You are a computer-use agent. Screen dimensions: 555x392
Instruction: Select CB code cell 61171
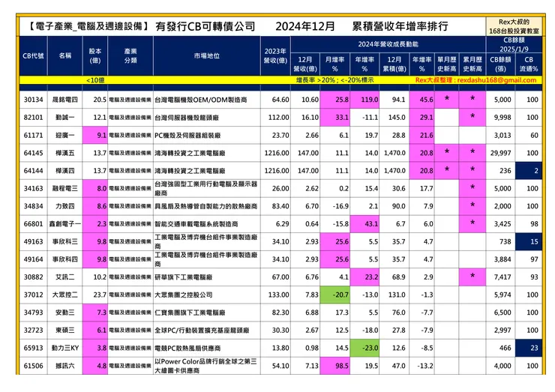(33, 135)
